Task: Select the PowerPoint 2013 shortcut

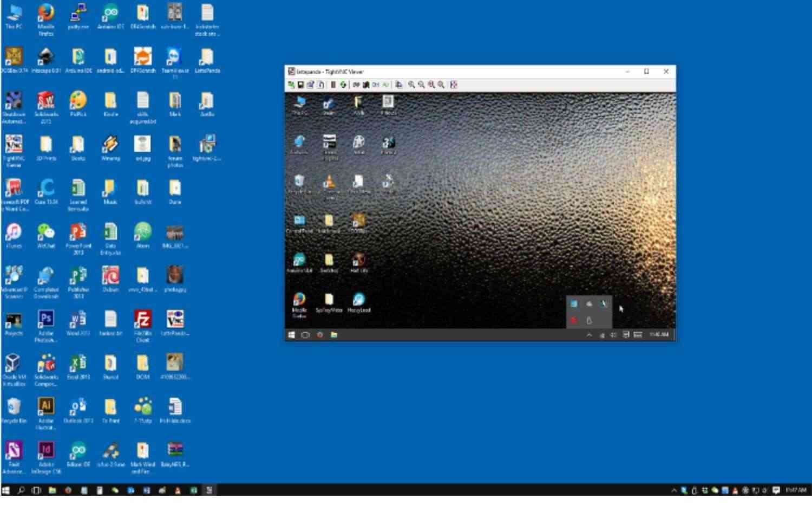Action: click(78, 239)
